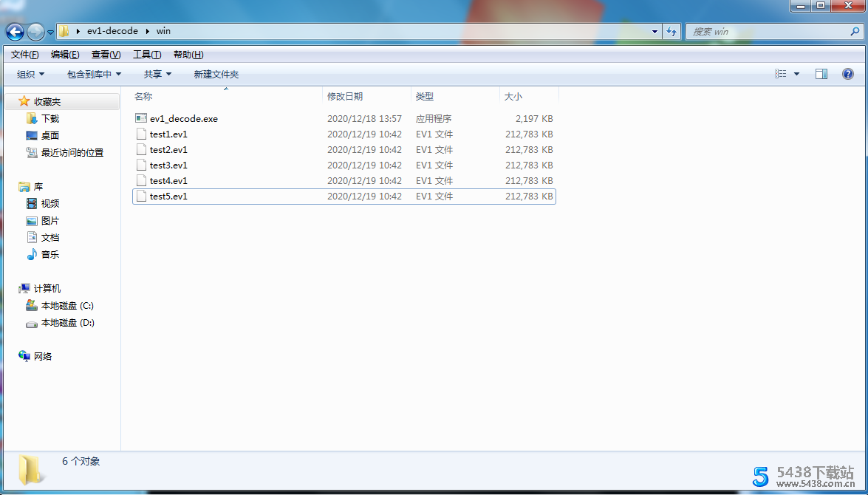
Task: Expand the views dropdown arrow
Action: click(x=796, y=73)
